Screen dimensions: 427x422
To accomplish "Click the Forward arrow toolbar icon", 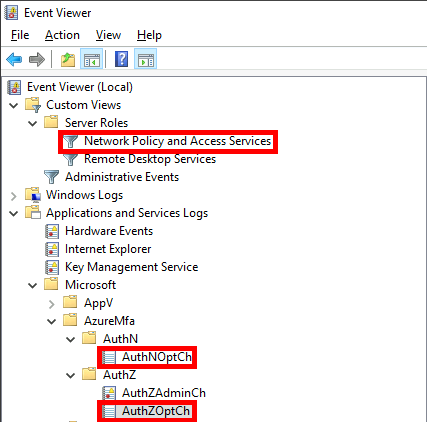I will (37, 60).
